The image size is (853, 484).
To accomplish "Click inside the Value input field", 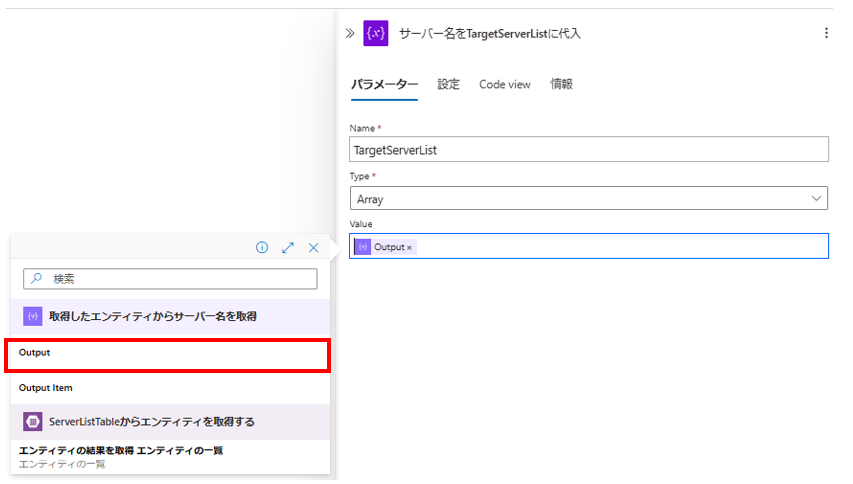I will click(x=589, y=246).
